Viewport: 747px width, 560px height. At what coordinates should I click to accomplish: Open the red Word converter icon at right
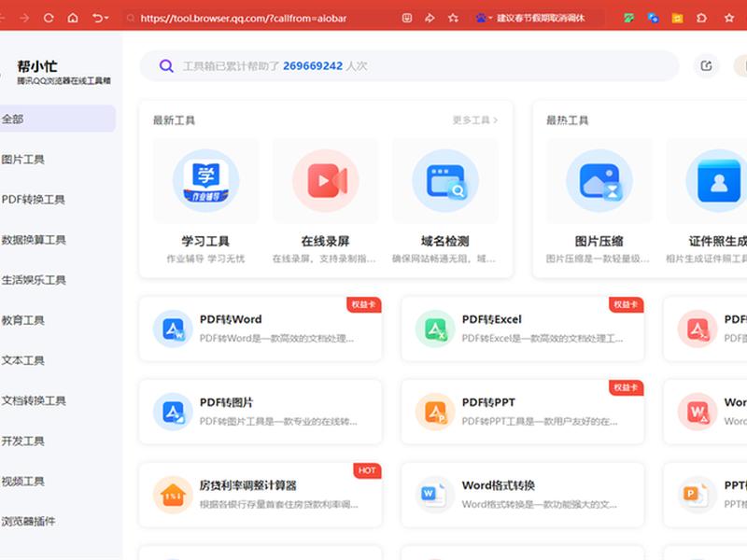tap(698, 412)
